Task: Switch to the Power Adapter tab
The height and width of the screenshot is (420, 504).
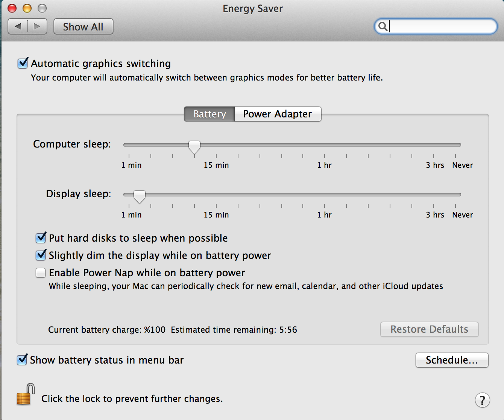Action: click(x=278, y=114)
